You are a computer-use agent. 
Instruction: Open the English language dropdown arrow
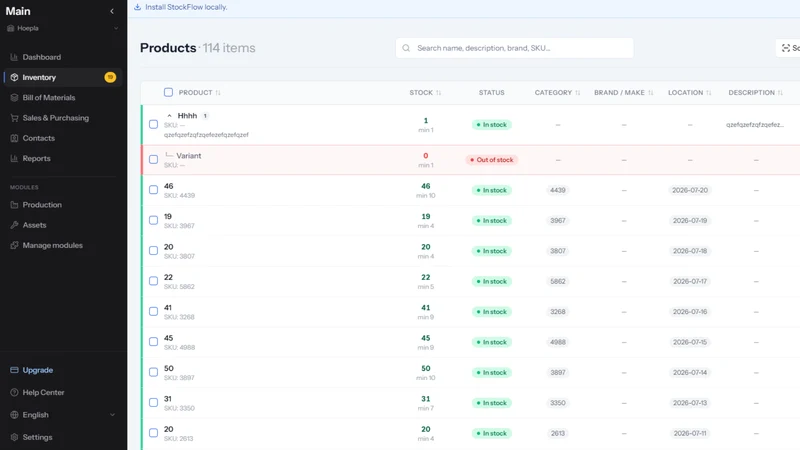coord(112,415)
